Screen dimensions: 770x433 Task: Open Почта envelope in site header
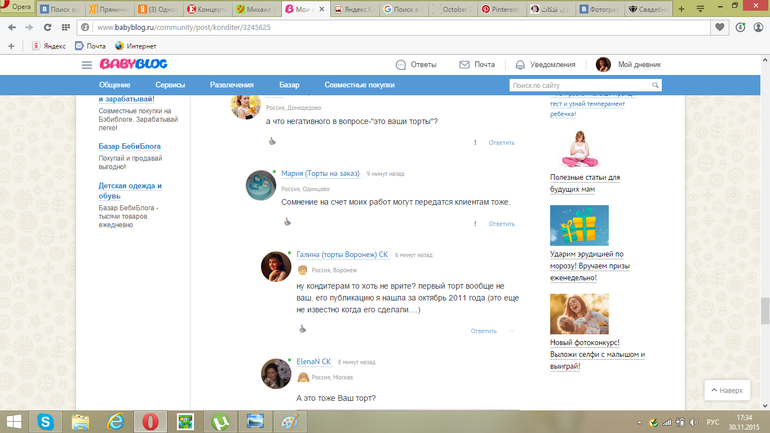[x=476, y=64]
